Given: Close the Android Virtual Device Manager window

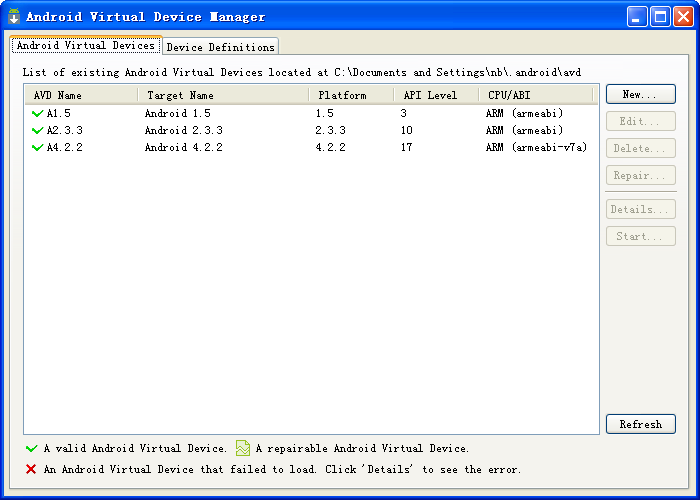Looking at the screenshot, I should click(683, 17).
